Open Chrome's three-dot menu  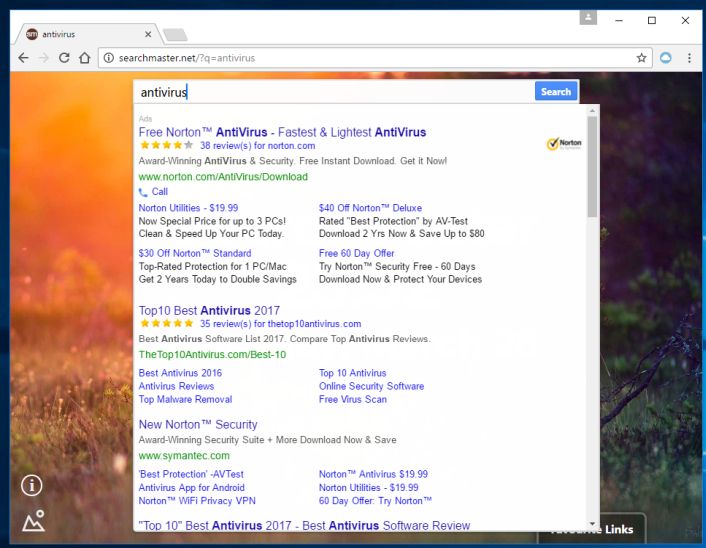[x=689, y=58]
